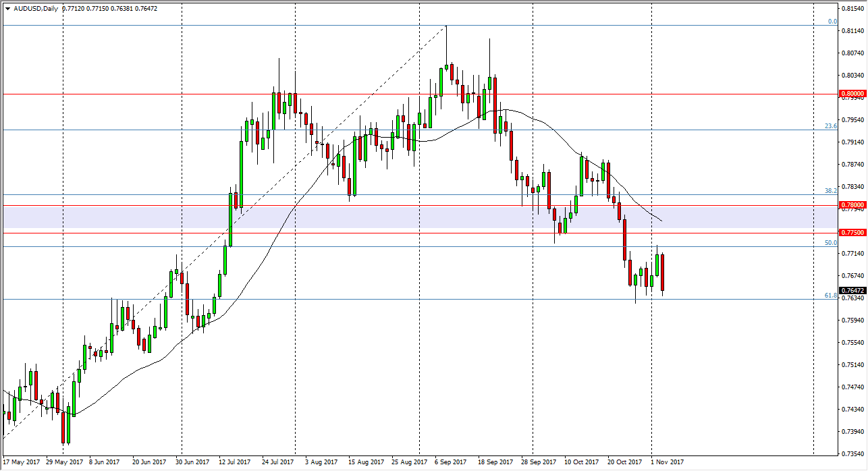Screen dimensions: 868x471
Task: Click the 28 Sep 2017 date label
Action: [x=537, y=462]
